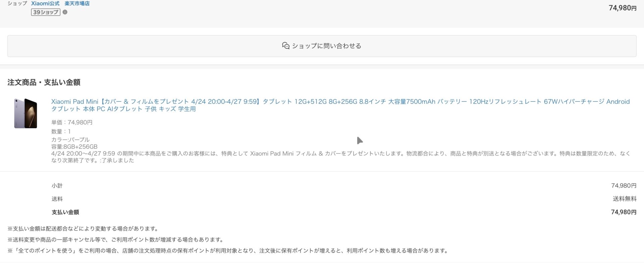Click the 全てのポイントを使う note
This screenshot has height=263, width=644.
click(x=228, y=251)
